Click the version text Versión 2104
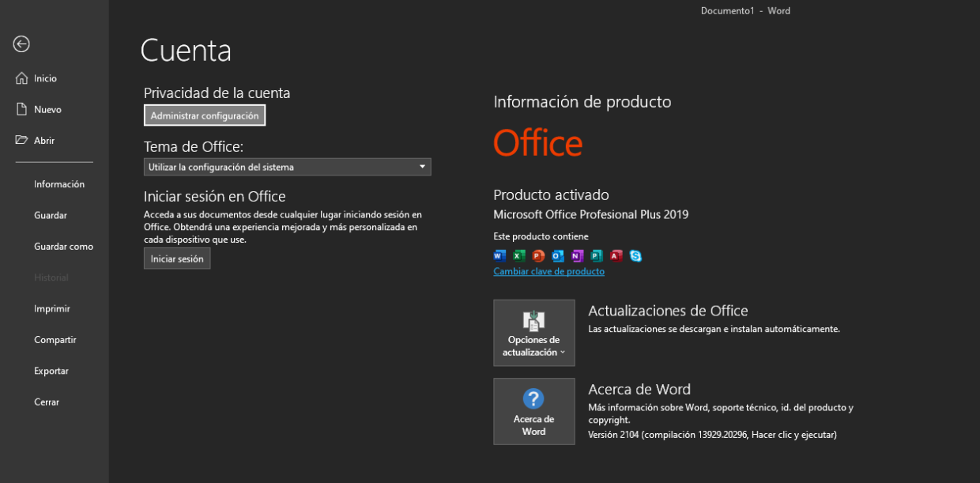The image size is (980, 483). [x=613, y=435]
